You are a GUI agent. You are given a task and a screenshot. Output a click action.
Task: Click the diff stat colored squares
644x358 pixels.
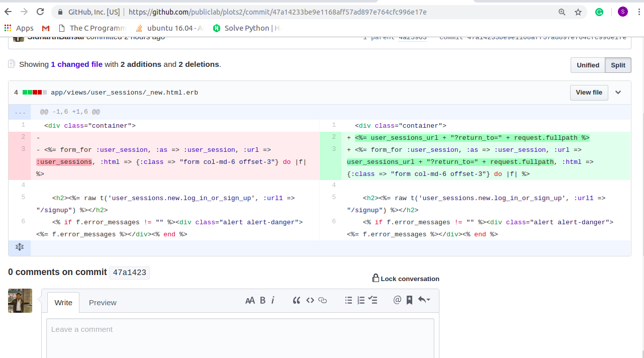coord(34,92)
